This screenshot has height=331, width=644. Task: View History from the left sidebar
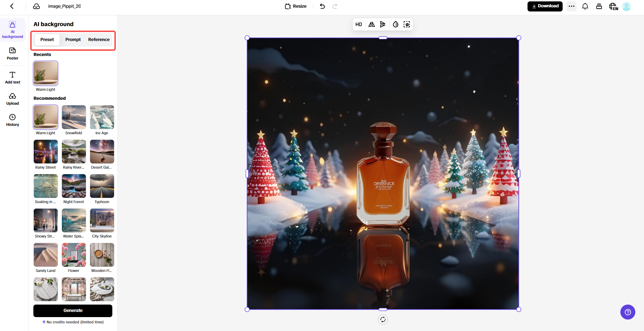[13, 120]
